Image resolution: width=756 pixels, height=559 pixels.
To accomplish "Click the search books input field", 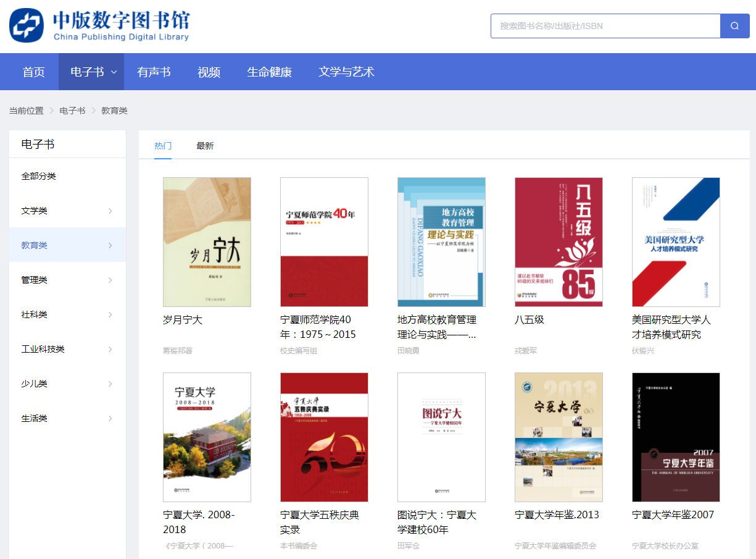I will pos(605,26).
